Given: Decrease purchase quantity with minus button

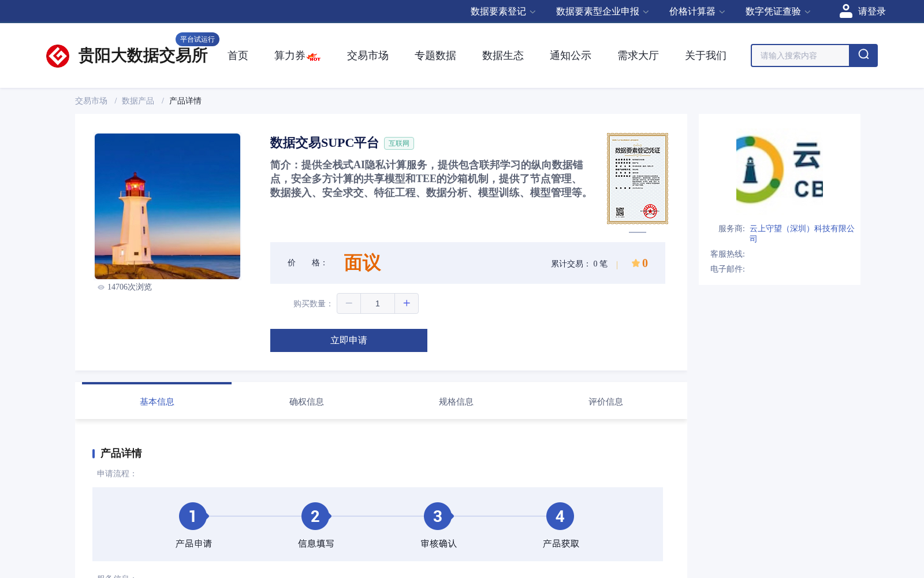Looking at the screenshot, I should point(349,303).
